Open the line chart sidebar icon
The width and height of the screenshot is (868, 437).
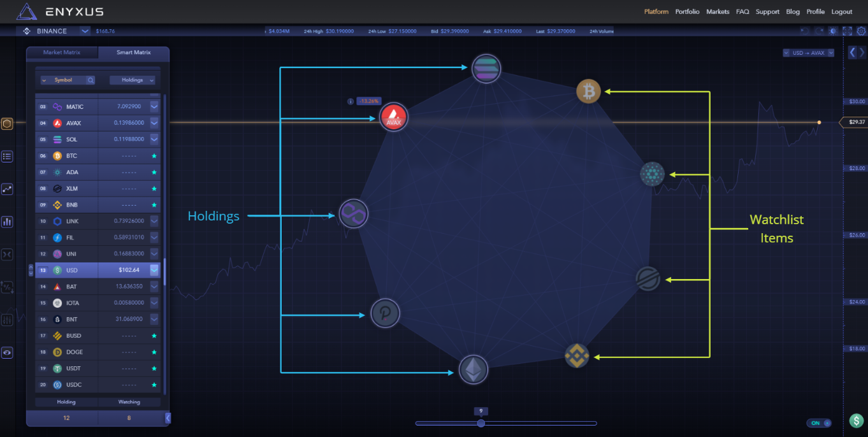click(7, 189)
